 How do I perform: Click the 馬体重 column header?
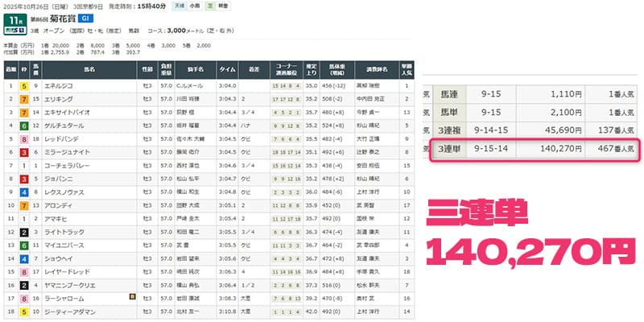point(336,70)
